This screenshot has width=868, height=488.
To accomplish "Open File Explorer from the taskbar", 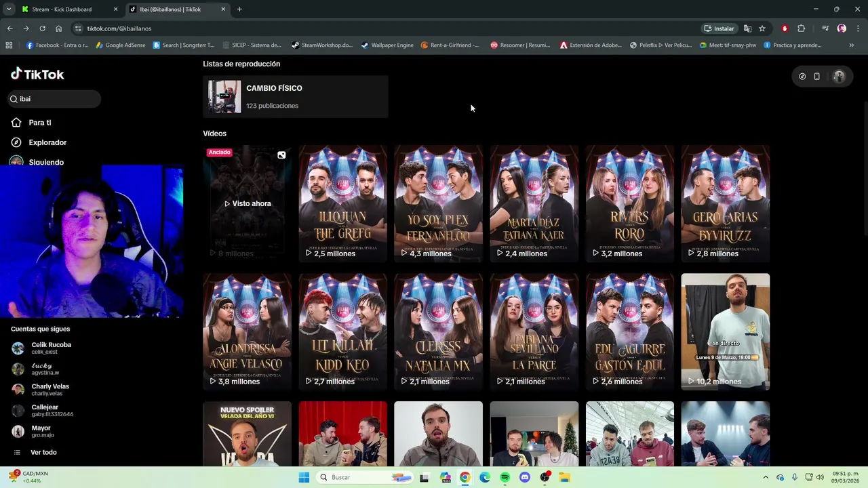I will 564,477.
